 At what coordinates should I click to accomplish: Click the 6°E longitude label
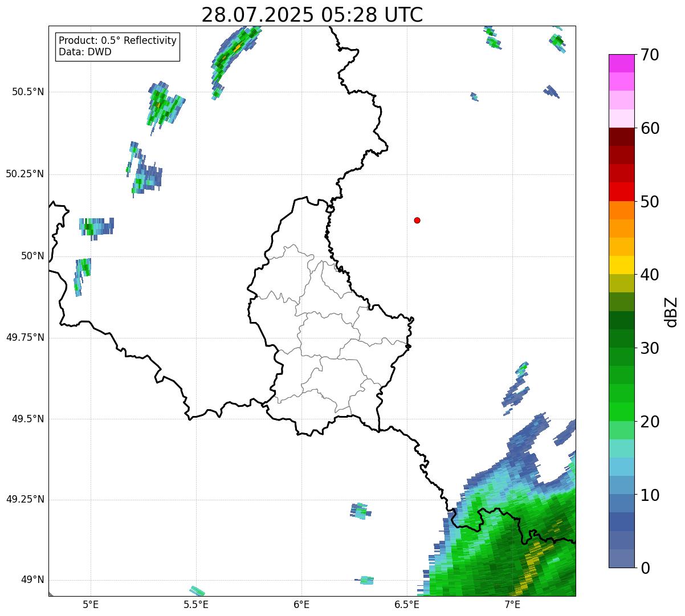pos(301,604)
